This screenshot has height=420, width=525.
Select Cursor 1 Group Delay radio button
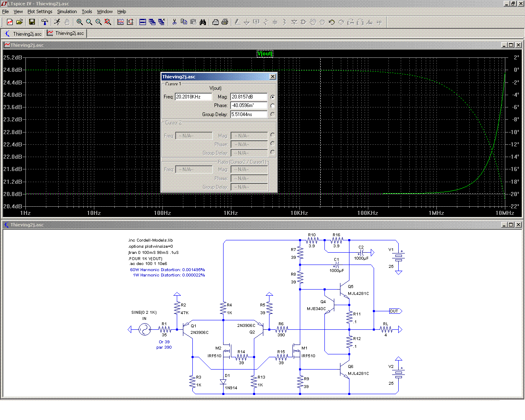tap(272, 114)
